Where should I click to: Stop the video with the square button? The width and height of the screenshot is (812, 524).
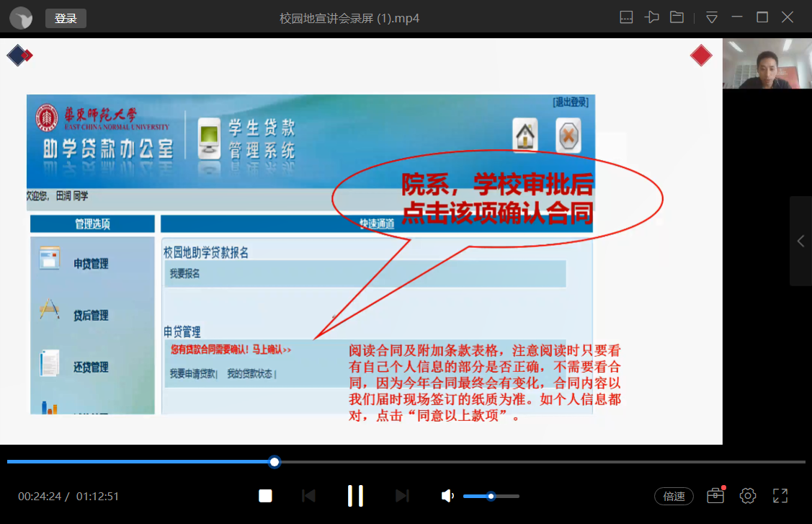pos(265,496)
